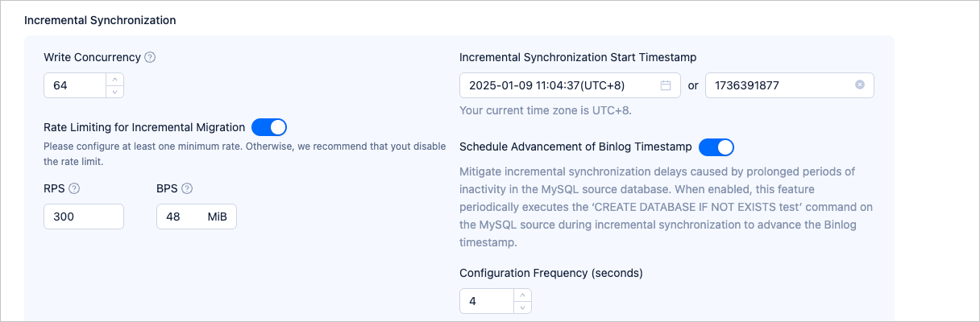Click Incremental Synchronization Start Timestamp label
The height and width of the screenshot is (322, 980).
tap(578, 57)
